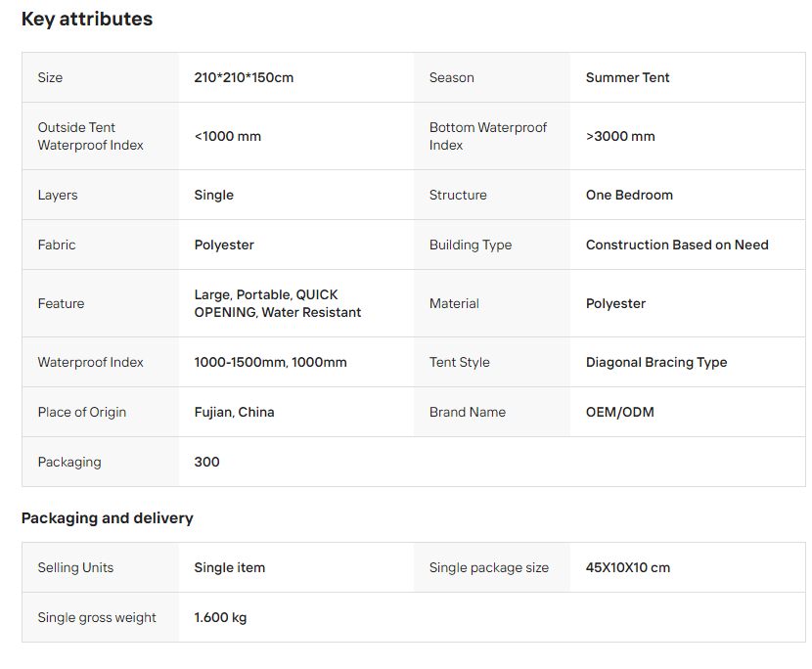
Task: Click the Feature row label
Action: point(61,303)
